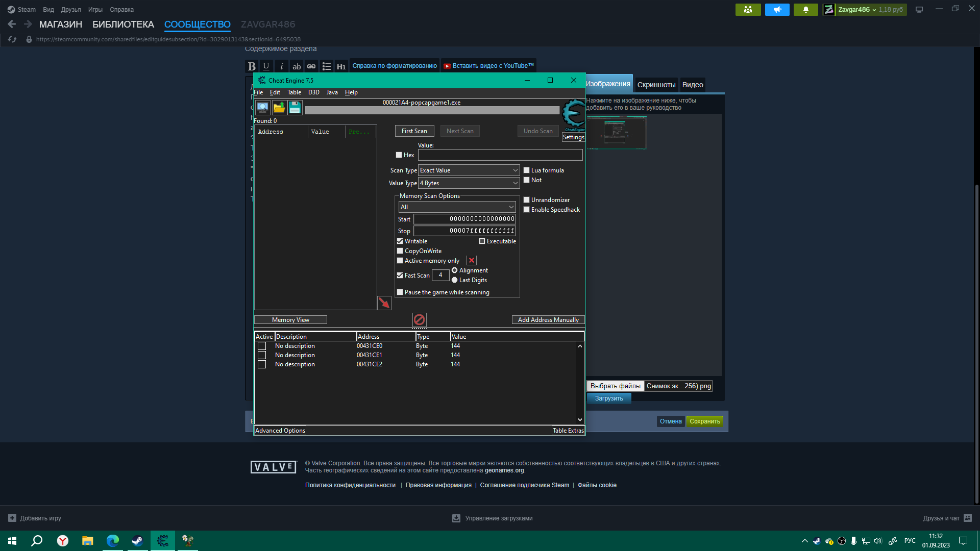Toggle Enable Speedhack checkbox
The image size is (980, 551).
(x=527, y=210)
